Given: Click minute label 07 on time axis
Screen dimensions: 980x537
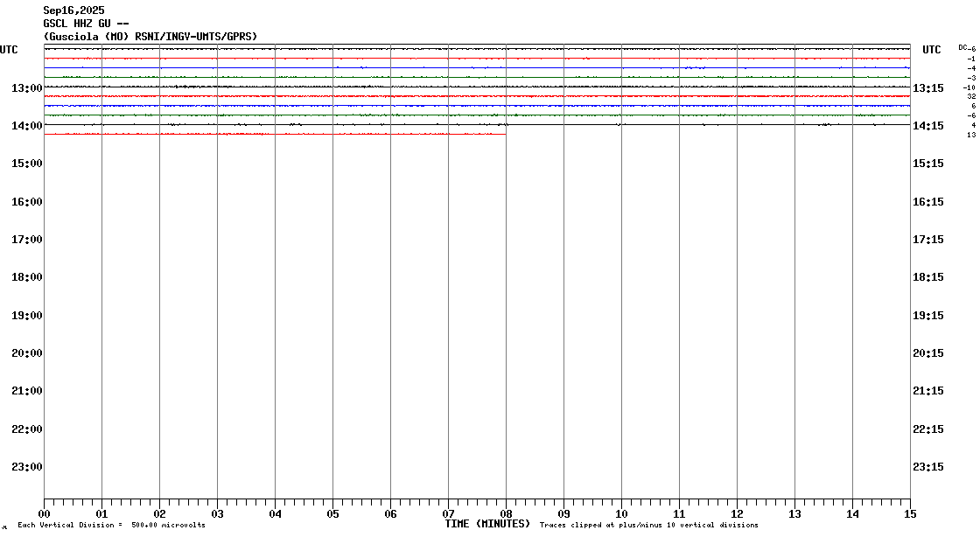Looking at the screenshot, I should click(x=448, y=514).
